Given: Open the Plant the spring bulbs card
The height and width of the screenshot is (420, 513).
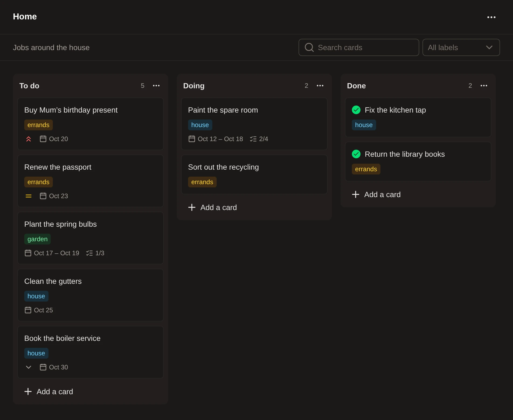Looking at the screenshot, I should [x=91, y=238].
